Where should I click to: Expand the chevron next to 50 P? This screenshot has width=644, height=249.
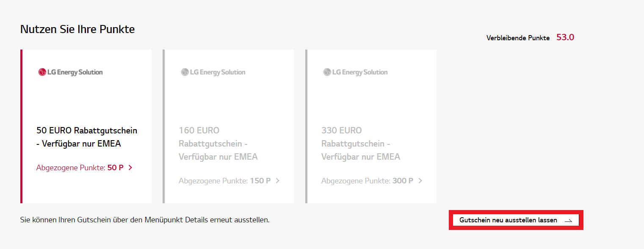(x=130, y=168)
